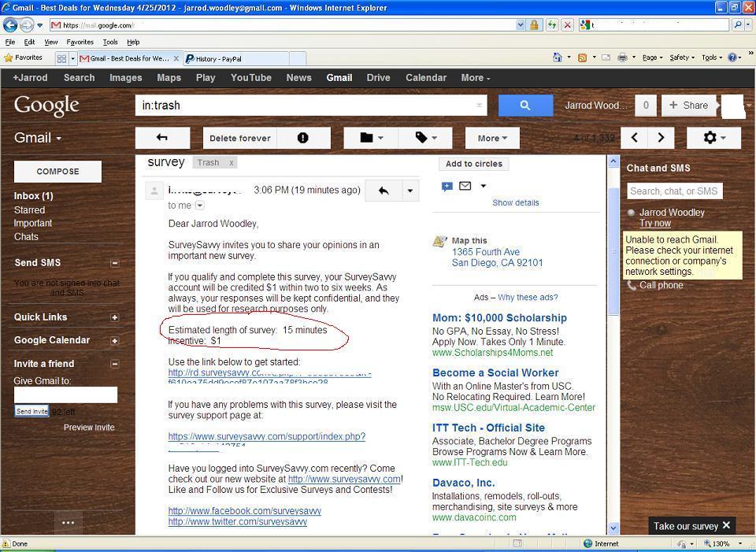Screen dimensions: 756x552
Task: Click the envelope icon under Add to circles
Action: [465, 186]
